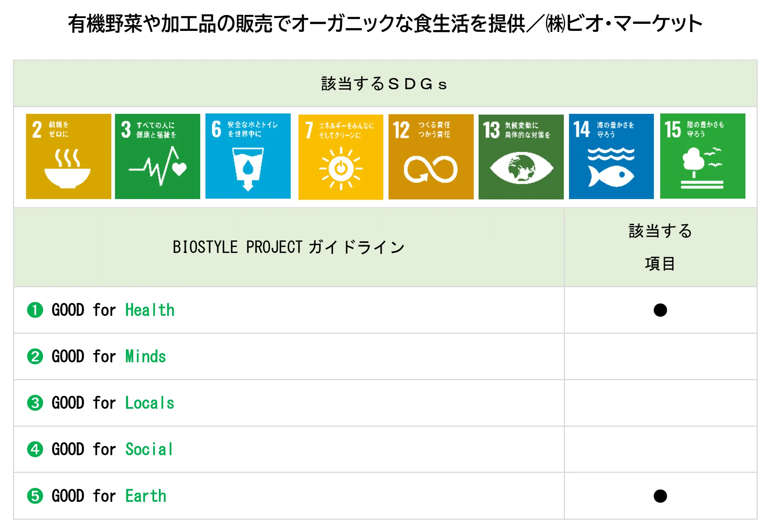Viewport: 767px width, 532px height.
Task: Click the green number 3 circle badge
Action: coord(35,403)
